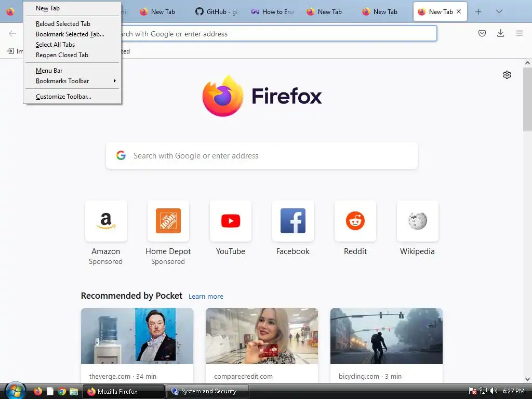Viewport: 532px width, 399px height.
Task: Open the Windows Start orb
Action: pos(14,391)
